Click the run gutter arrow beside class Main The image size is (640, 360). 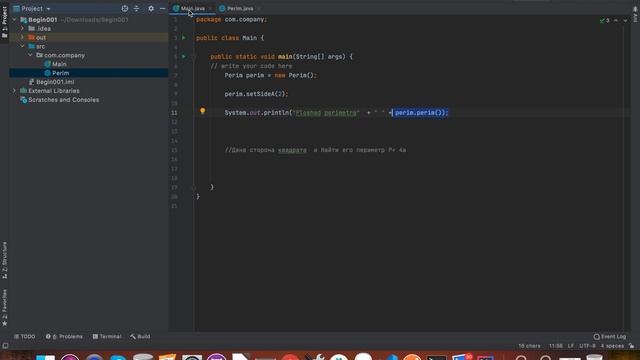tap(184, 38)
